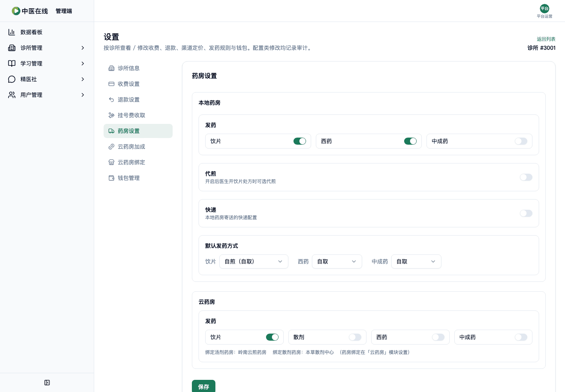Open 数据看板 in the sidebar
This screenshot has height=392, width=565.
coord(47,32)
